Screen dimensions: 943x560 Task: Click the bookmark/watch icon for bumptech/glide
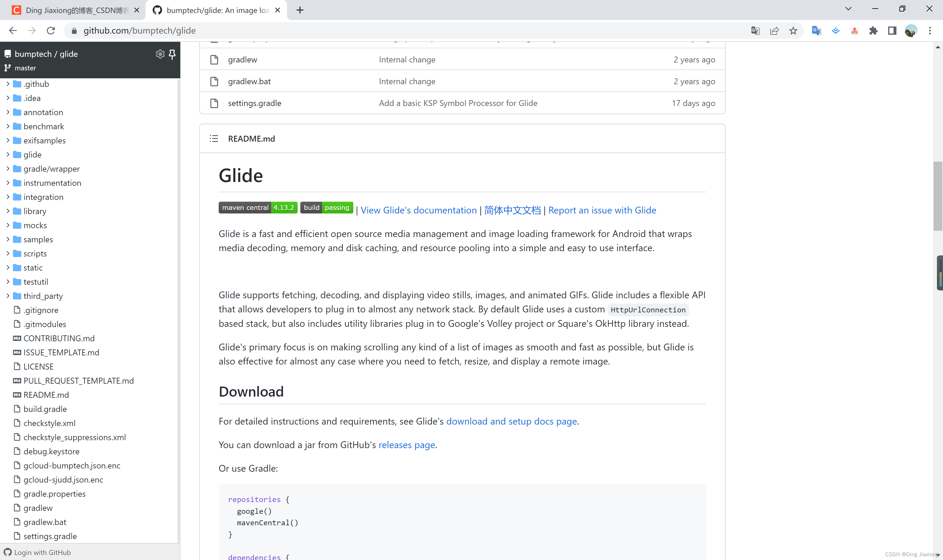pos(172,54)
